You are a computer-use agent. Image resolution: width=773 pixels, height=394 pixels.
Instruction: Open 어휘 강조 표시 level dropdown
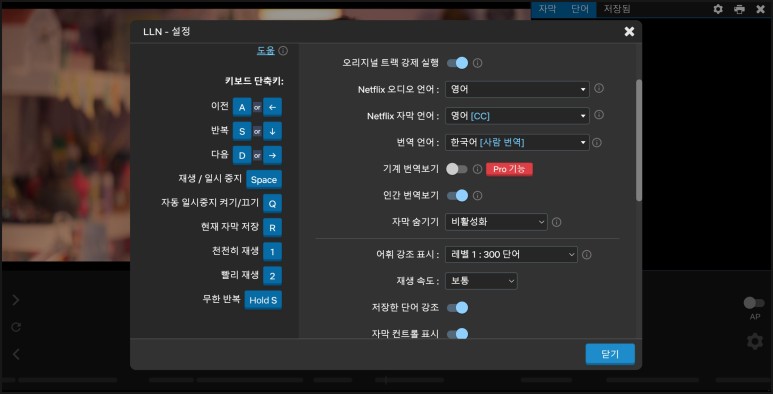[511, 254]
